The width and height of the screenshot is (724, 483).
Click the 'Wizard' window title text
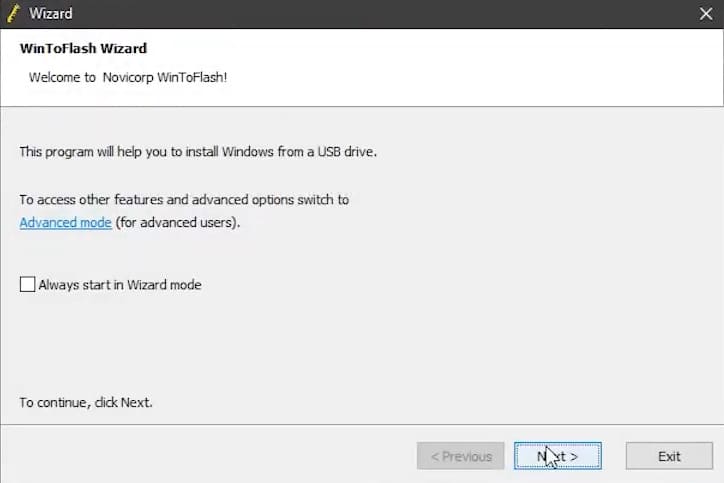click(x=50, y=14)
